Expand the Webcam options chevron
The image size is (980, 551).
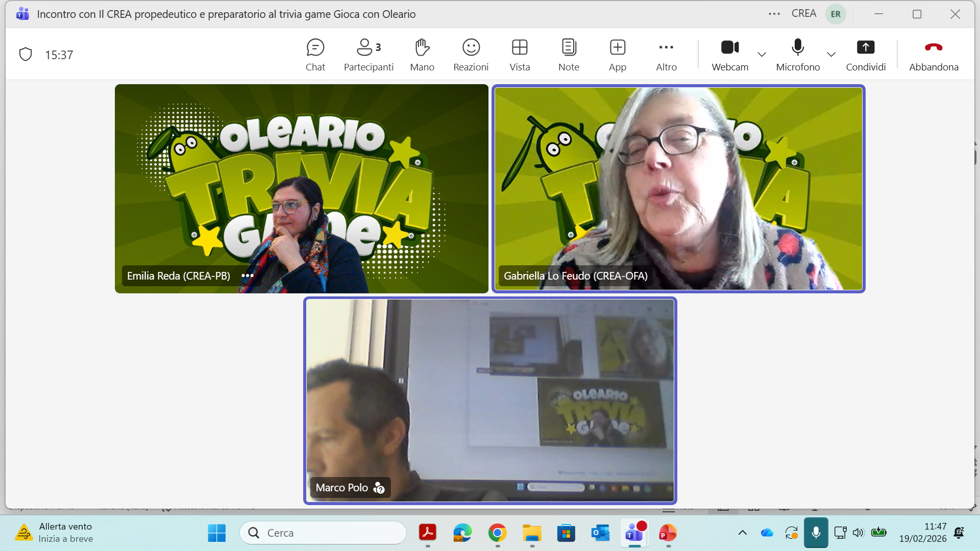point(762,54)
